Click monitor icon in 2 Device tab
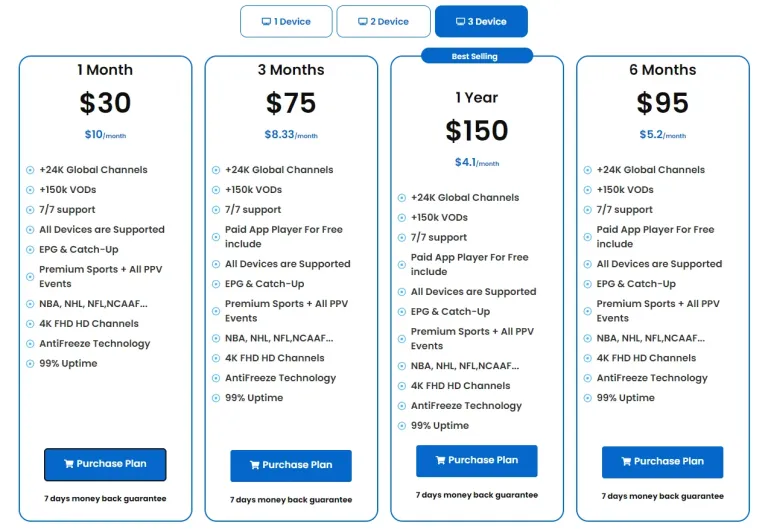 coord(362,22)
